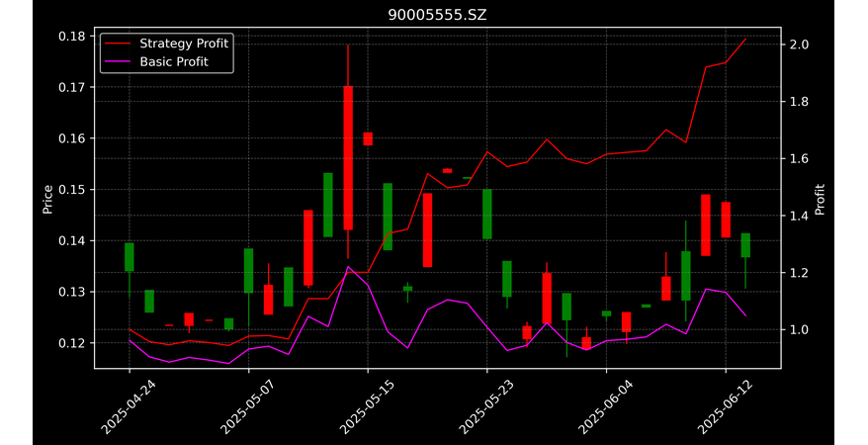868x445 pixels.
Task: Click the first green candlestick above 2025-04-24
Action: [x=130, y=257]
